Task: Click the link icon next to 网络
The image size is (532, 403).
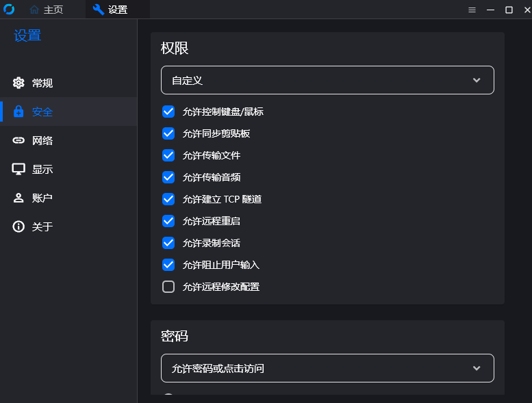Action: tap(18, 140)
